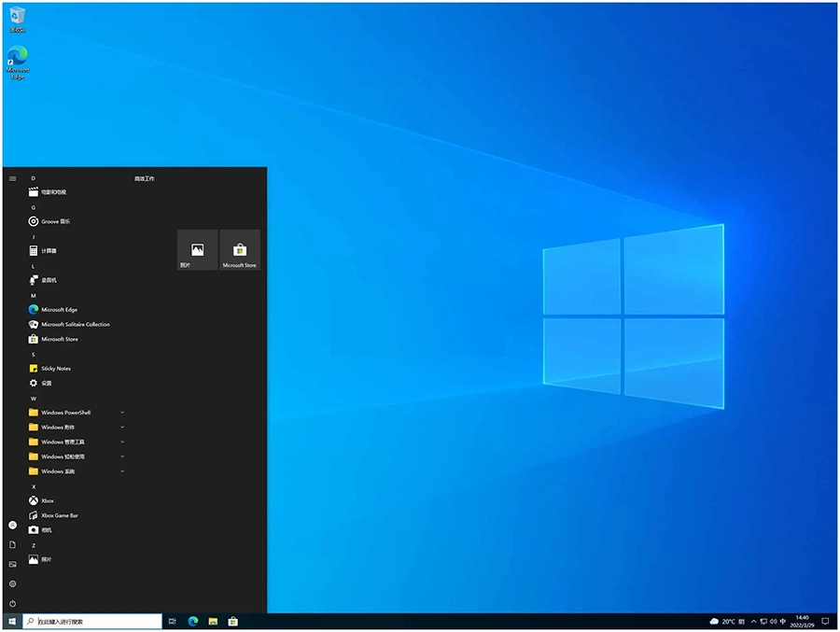Click the Microsoft Store pinned tile

(239, 250)
